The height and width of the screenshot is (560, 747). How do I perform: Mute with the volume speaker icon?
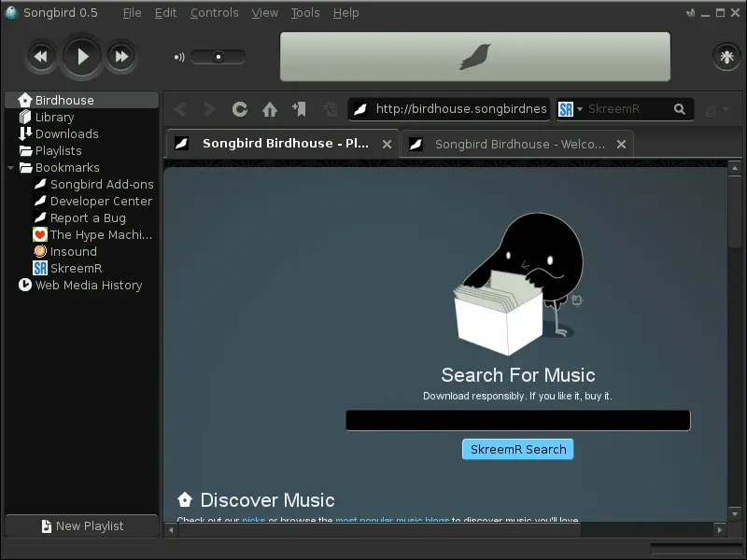[x=179, y=57]
